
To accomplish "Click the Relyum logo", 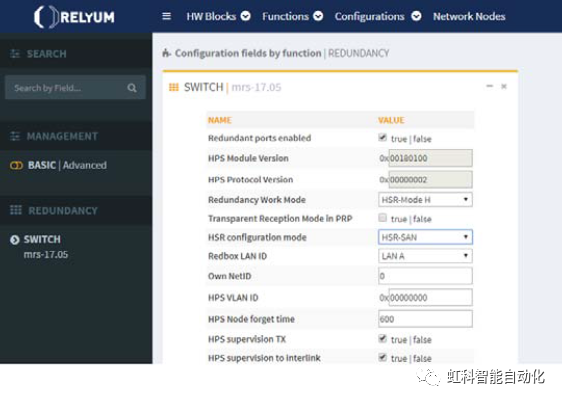I will click(x=74, y=17).
